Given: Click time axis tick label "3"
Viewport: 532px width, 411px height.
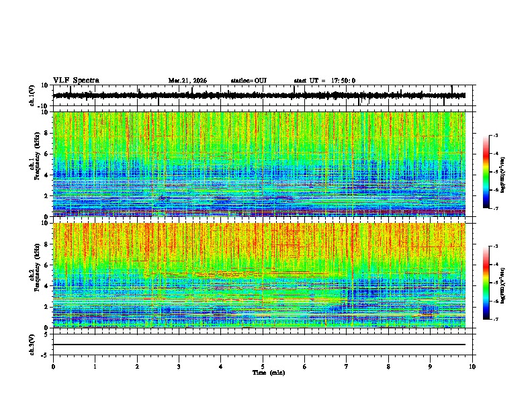Looking at the screenshot, I should pos(179,367).
